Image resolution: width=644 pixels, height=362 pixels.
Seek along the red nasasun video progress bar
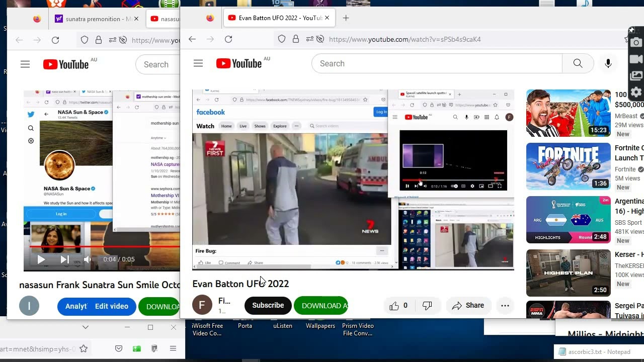click(105, 246)
